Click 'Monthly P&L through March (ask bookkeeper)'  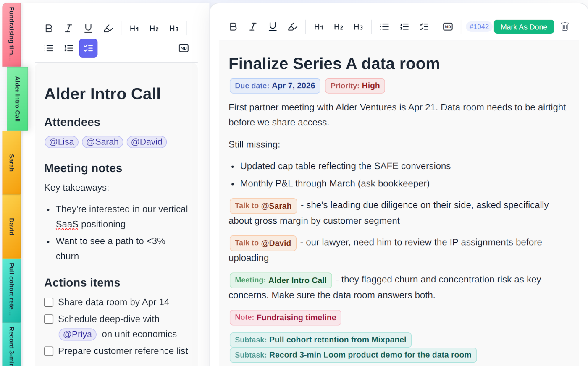point(335,183)
